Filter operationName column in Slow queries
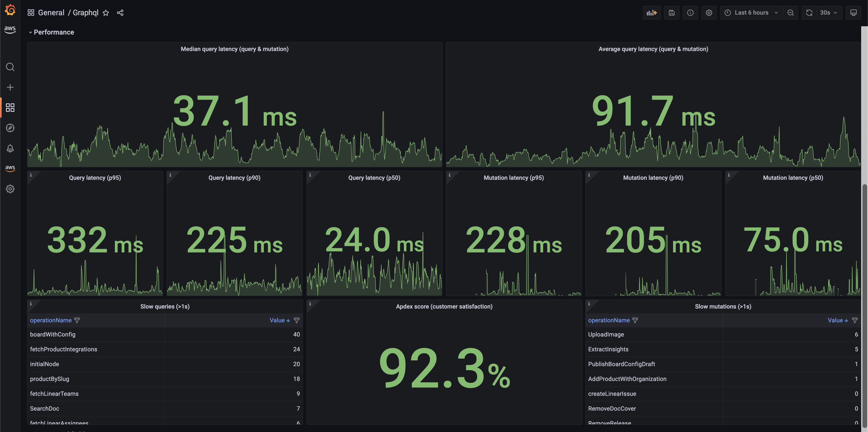 (77, 320)
